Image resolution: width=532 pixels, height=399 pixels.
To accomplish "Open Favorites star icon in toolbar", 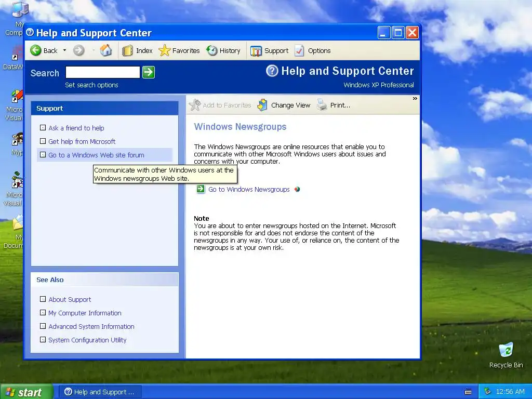I will point(164,50).
